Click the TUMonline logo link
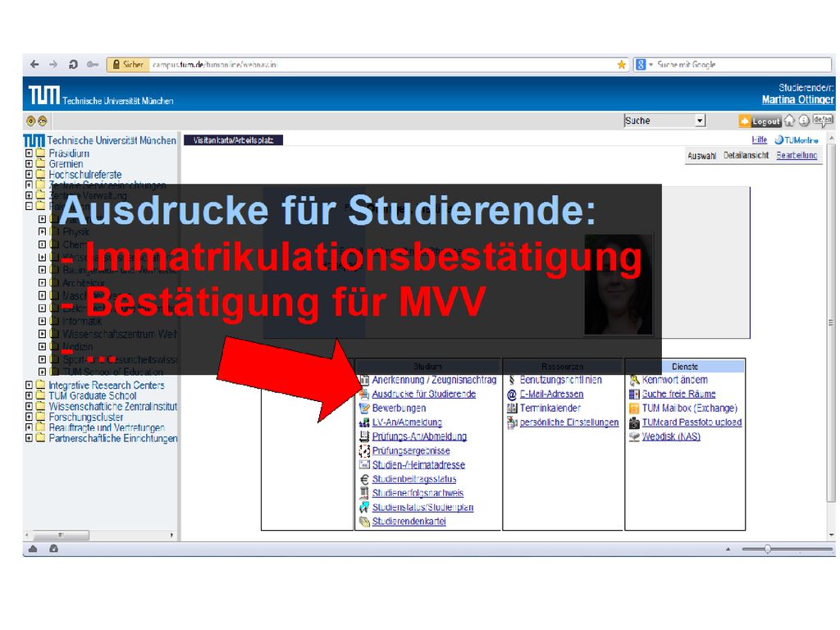Viewport: 840px width, 630px height. [x=797, y=139]
